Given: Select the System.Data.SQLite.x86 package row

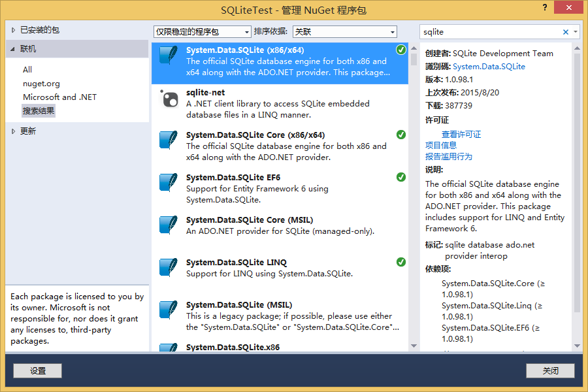Looking at the screenshot, I should click(x=280, y=347).
